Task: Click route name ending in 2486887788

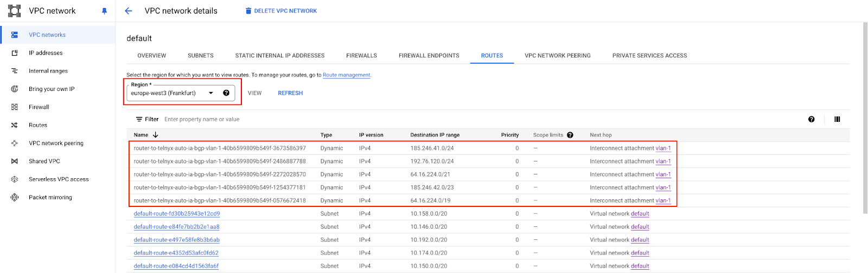Action: (220, 161)
